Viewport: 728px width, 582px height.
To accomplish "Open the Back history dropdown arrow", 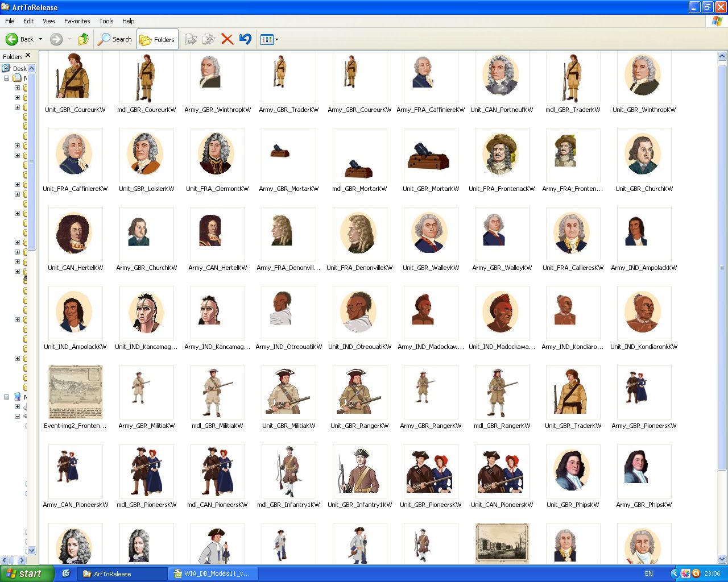I will pyautogui.click(x=40, y=39).
